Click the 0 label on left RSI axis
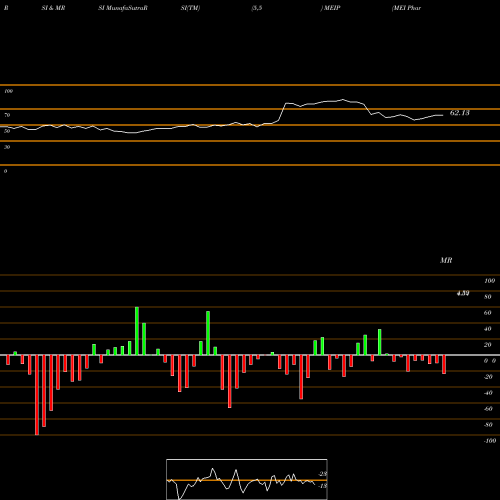 click(5, 171)
